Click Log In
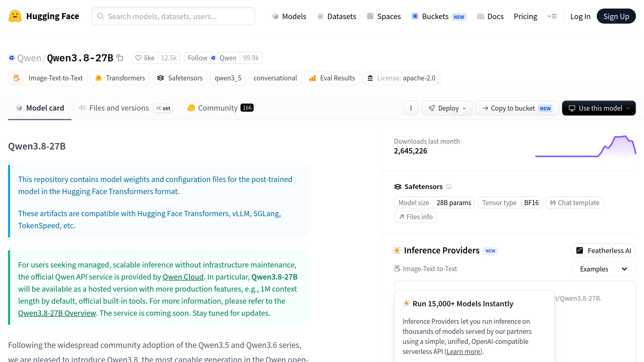The width and height of the screenshot is (644, 362). 580,16
